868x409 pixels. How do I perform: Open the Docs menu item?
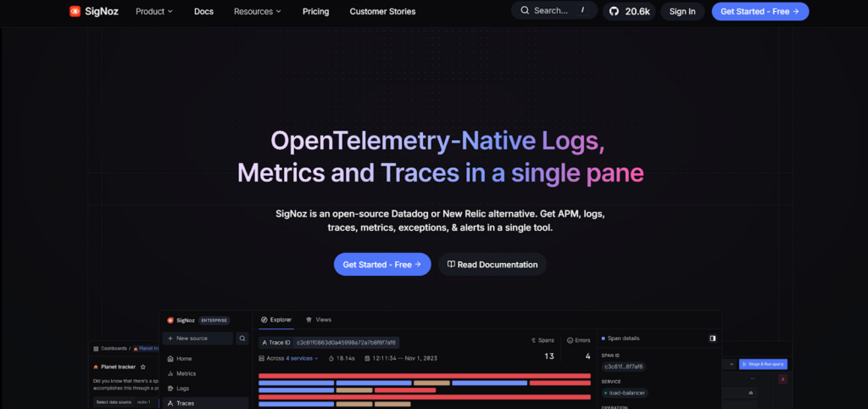coord(203,12)
